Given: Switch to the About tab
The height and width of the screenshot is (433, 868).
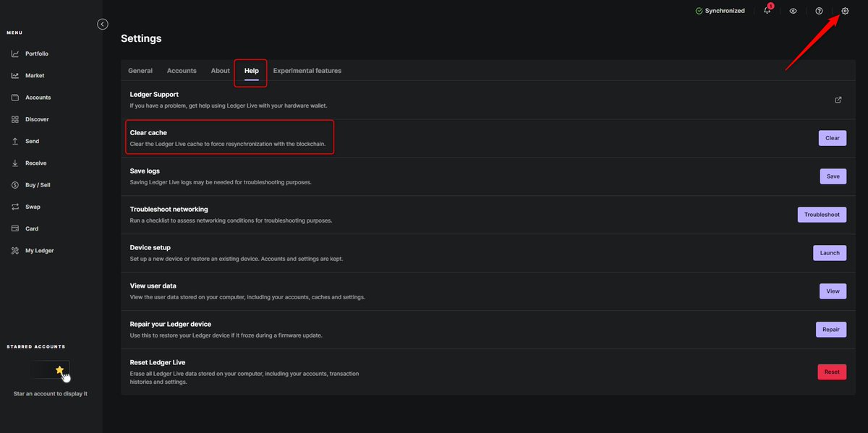Looking at the screenshot, I should click(x=221, y=71).
